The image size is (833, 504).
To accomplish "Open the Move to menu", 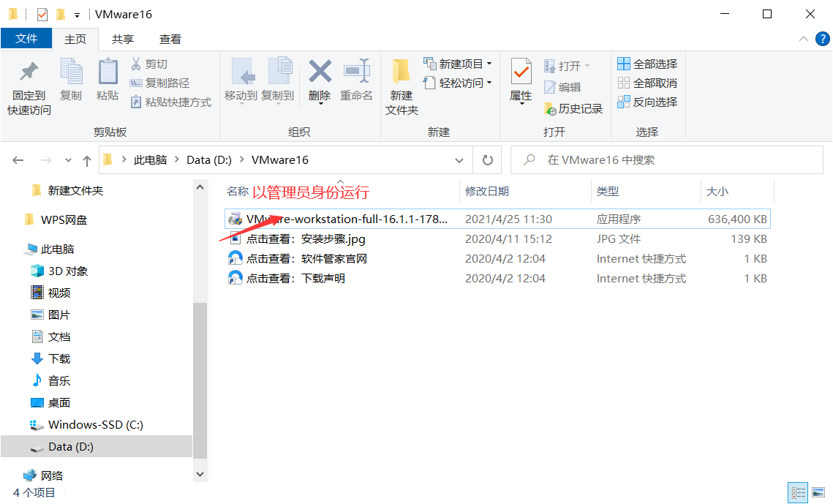I will pos(241,80).
